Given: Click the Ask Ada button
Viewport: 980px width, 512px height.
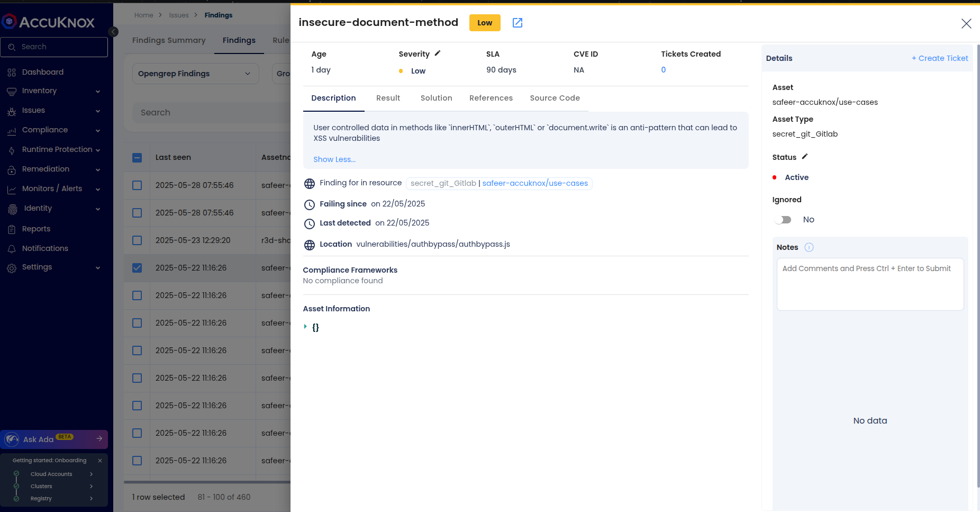Looking at the screenshot, I should click(x=54, y=439).
